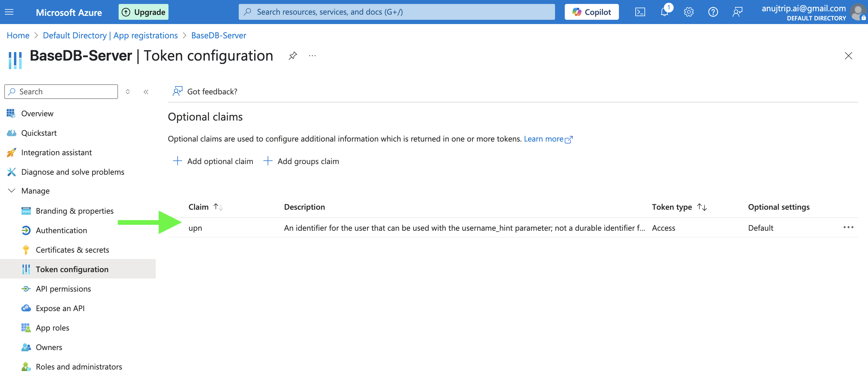The height and width of the screenshot is (375, 868).
Task: Collapse the left sidebar with double chevron
Action: pyautogui.click(x=146, y=92)
